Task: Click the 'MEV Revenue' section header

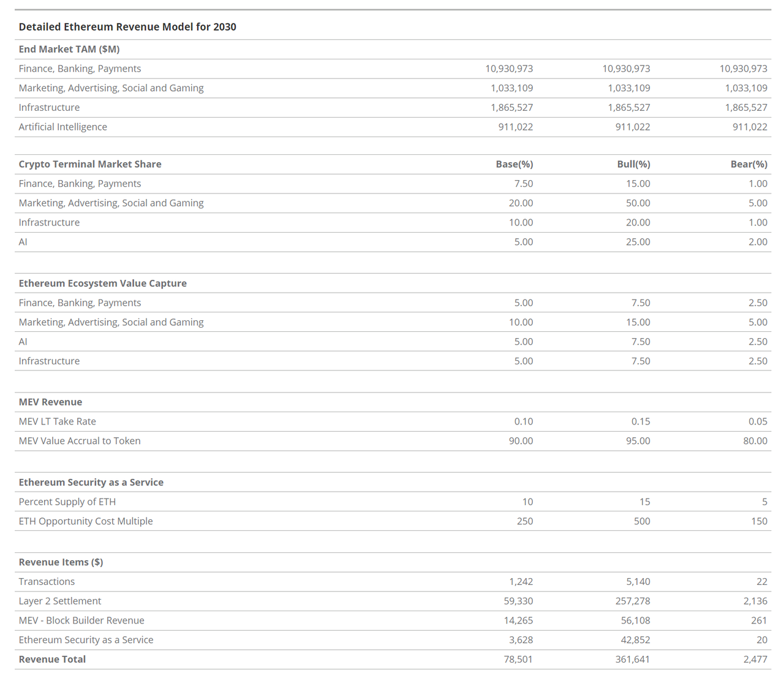Action: tap(50, 402)
